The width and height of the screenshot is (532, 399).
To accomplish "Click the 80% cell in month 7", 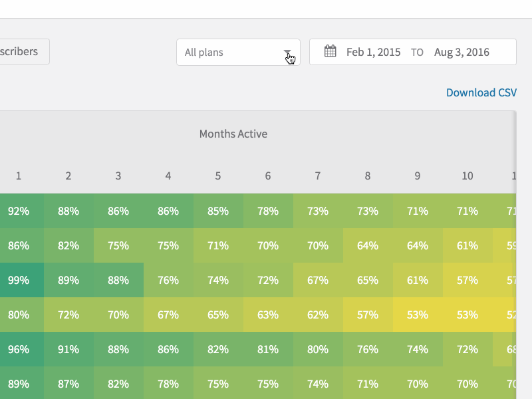I will (317, 349).
